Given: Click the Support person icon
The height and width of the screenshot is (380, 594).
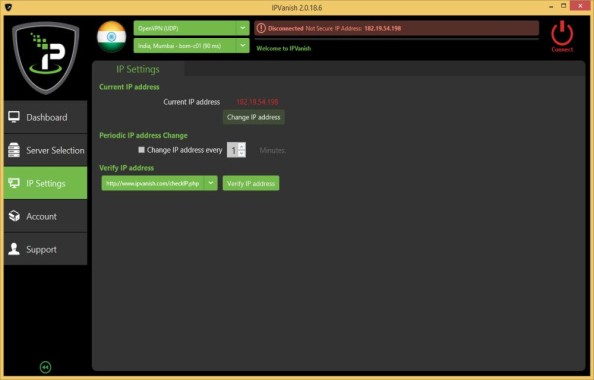Looking at the screenshot, I should tap(14, 249).
